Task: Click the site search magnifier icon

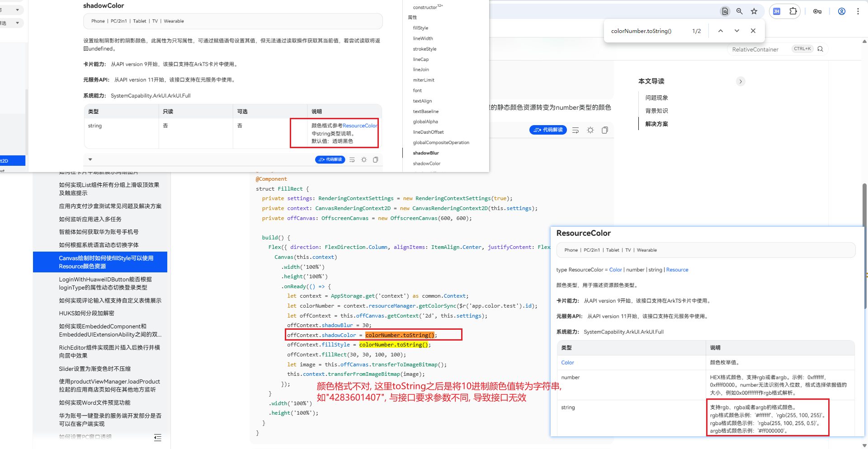Action: point(820,49)
